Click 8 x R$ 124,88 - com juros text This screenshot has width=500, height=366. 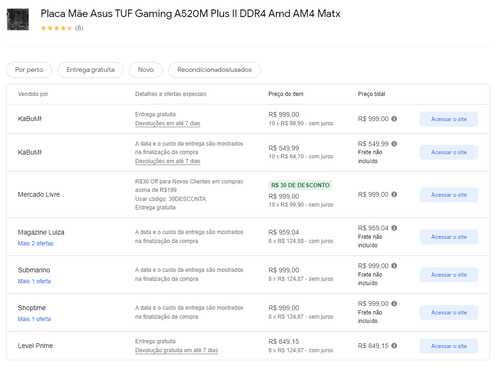301,241
